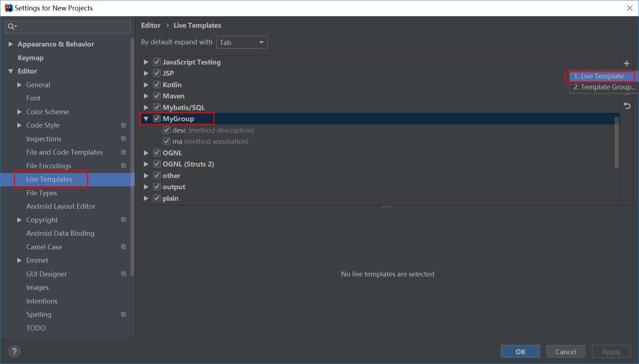Click project-level icon beside Code Style
Viewport: 639px width, 364px height.
click(123, 125)
